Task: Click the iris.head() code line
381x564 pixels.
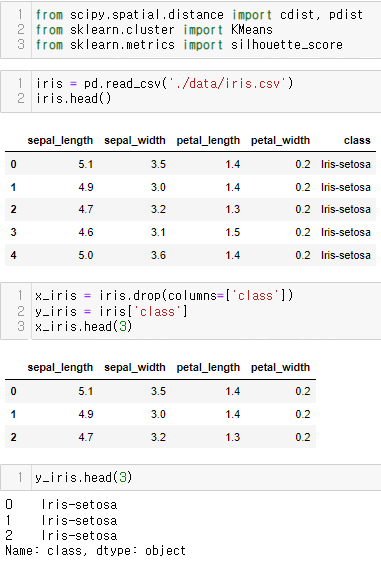Action: 73,99
